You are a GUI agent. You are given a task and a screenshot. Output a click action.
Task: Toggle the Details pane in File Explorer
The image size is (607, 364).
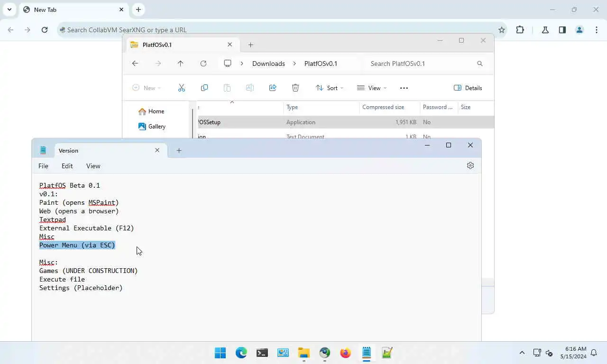468,88
